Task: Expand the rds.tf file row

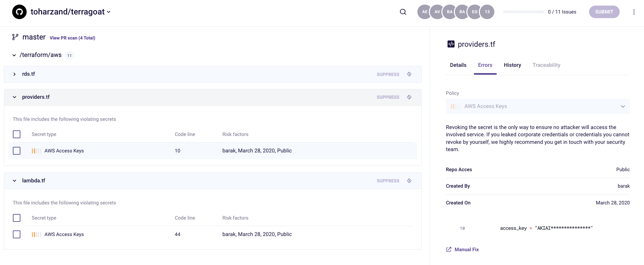Action: [x=14, y=74]
